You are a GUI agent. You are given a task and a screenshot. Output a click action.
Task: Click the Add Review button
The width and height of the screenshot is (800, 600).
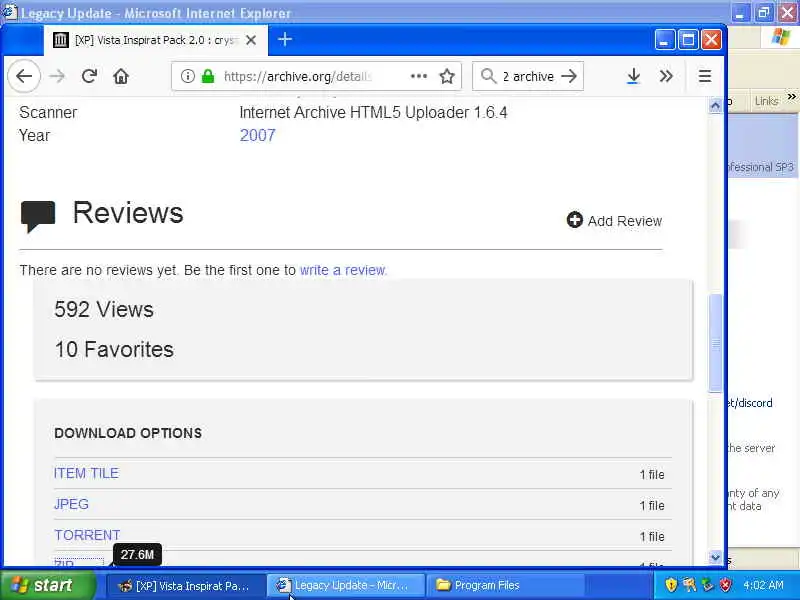click(614, 220)
